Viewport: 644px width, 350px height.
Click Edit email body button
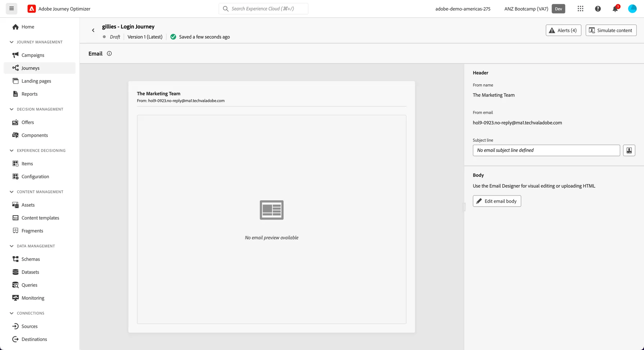coord(497,201)
